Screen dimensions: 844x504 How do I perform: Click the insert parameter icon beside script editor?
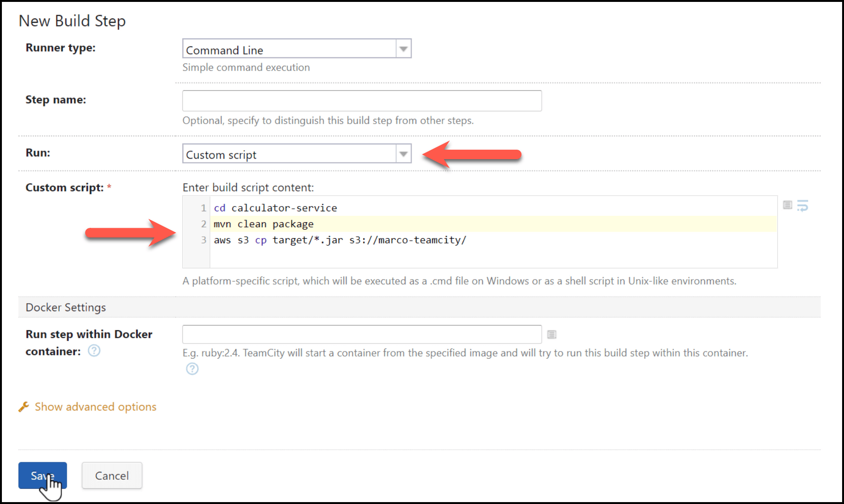787,205
